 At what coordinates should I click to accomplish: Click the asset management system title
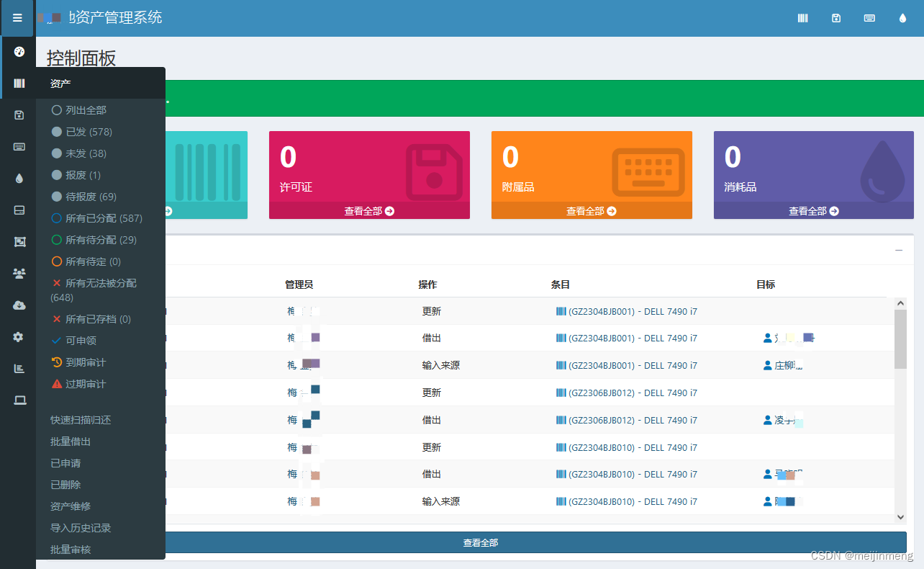point(115,18)
